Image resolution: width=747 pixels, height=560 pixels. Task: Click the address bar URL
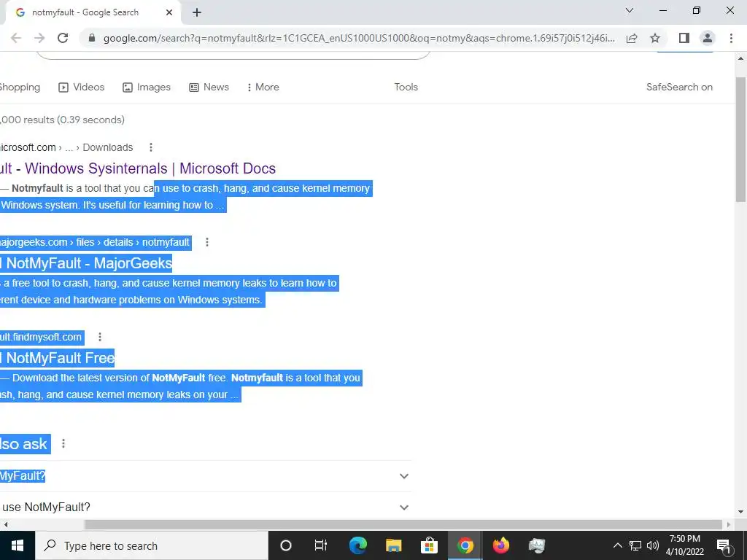pyautogui.click(x=359, y=38)
